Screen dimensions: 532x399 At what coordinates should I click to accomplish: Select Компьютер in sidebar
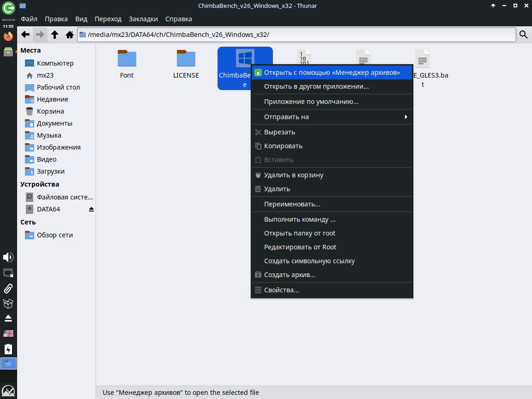point(56,63)
